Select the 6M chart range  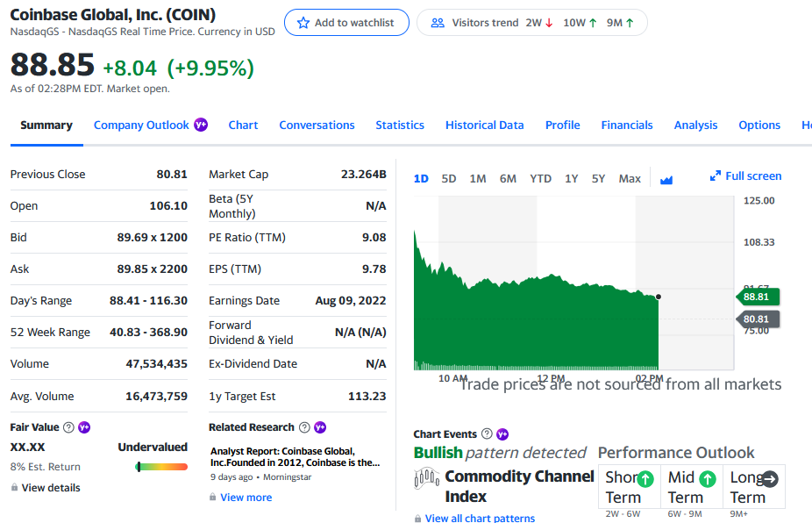click(x=508, y=179)
